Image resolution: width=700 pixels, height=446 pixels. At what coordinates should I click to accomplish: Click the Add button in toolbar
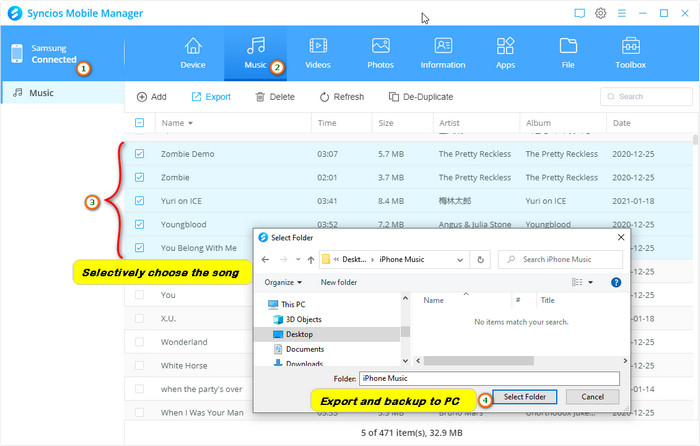point(152,97)
